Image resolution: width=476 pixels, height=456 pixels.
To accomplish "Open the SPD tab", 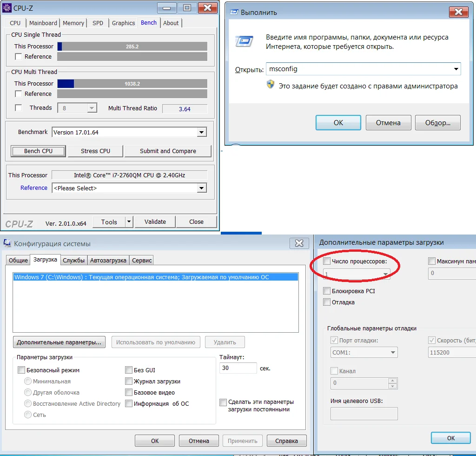I will pyautogui.click(x=98, y=23).
